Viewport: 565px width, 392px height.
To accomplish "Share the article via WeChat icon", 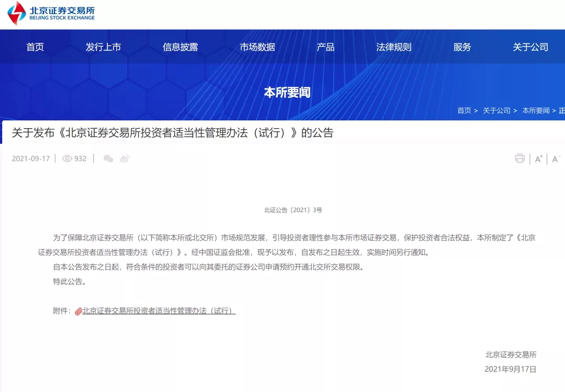I will (x=108, y=159).
